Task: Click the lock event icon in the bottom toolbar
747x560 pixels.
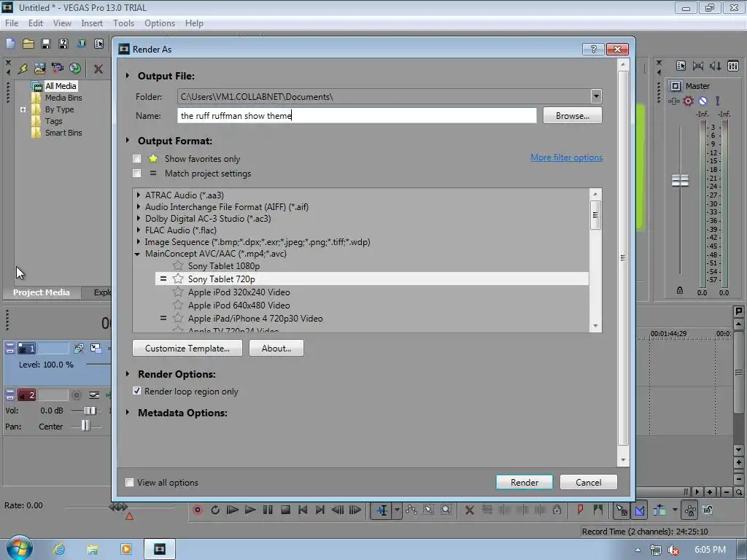Action: [x=557, y=510]
